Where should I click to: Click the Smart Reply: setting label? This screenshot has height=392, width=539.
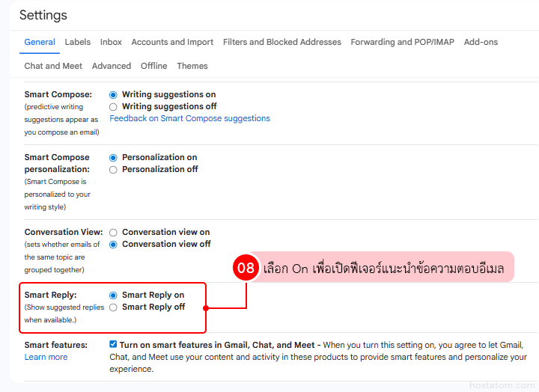pos(51,295)
